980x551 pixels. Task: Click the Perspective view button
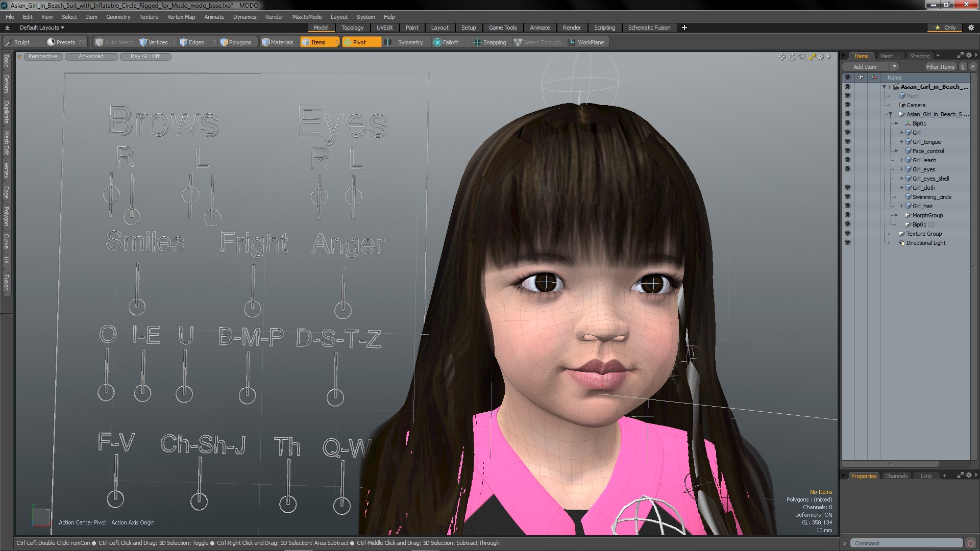pyautogui.click(x=43, y=57)
